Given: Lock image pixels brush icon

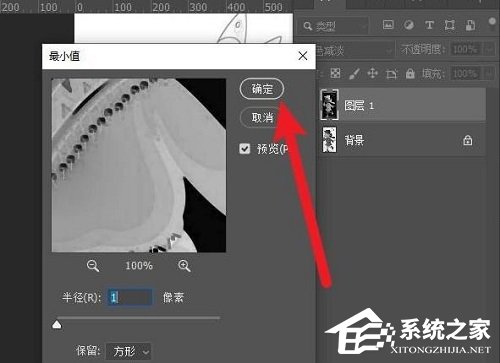Looking at the screenshot, I should (354, 73).
